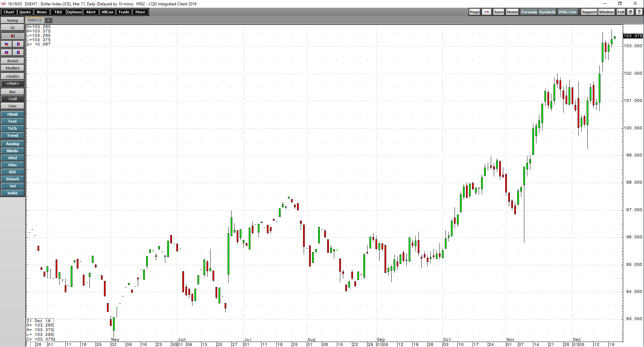Restore down the CQG window

click(x=620, y=4)
